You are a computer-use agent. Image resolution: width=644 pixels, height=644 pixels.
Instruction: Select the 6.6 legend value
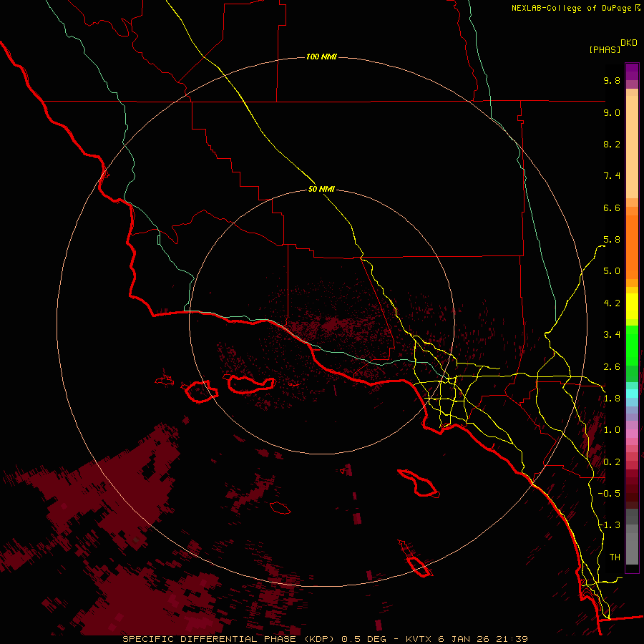tap(612, 208)
